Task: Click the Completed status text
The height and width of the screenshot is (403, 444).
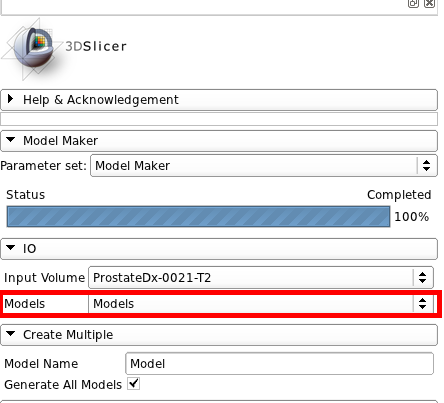Action: click(399, 195)
